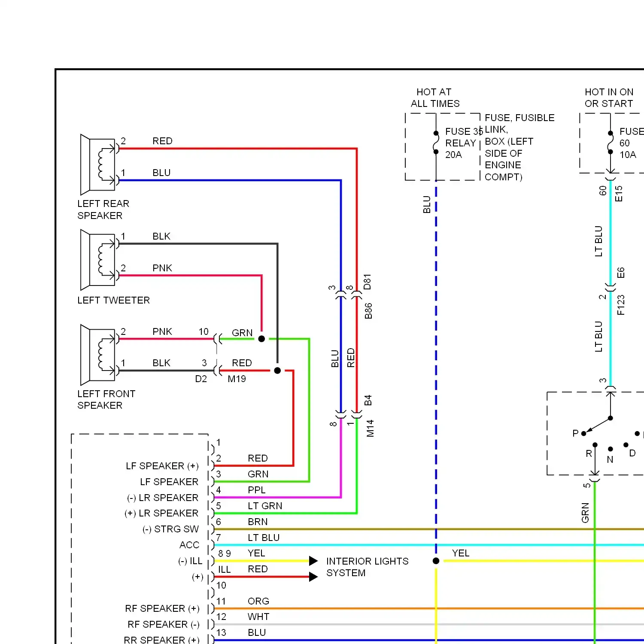Viewport: 644px width, 644px height.
Task: Click the 'HOT AT ALL TIMES' label
Action: pos(435,98)
